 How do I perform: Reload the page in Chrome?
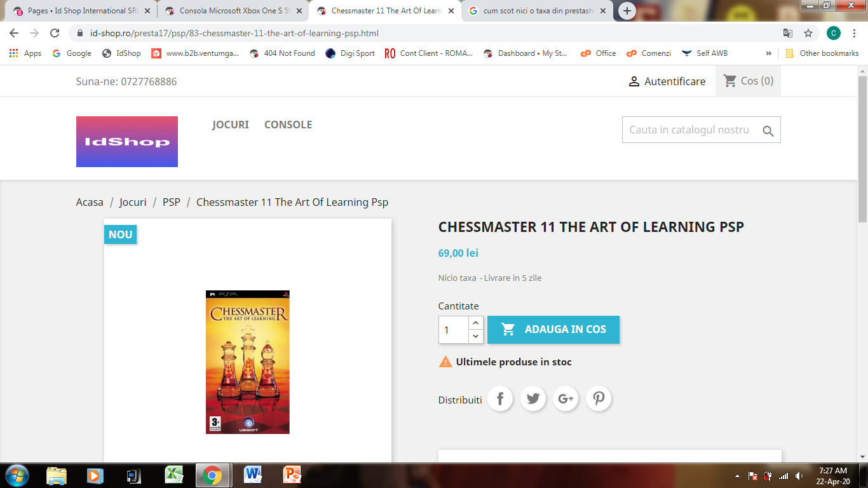55,33
